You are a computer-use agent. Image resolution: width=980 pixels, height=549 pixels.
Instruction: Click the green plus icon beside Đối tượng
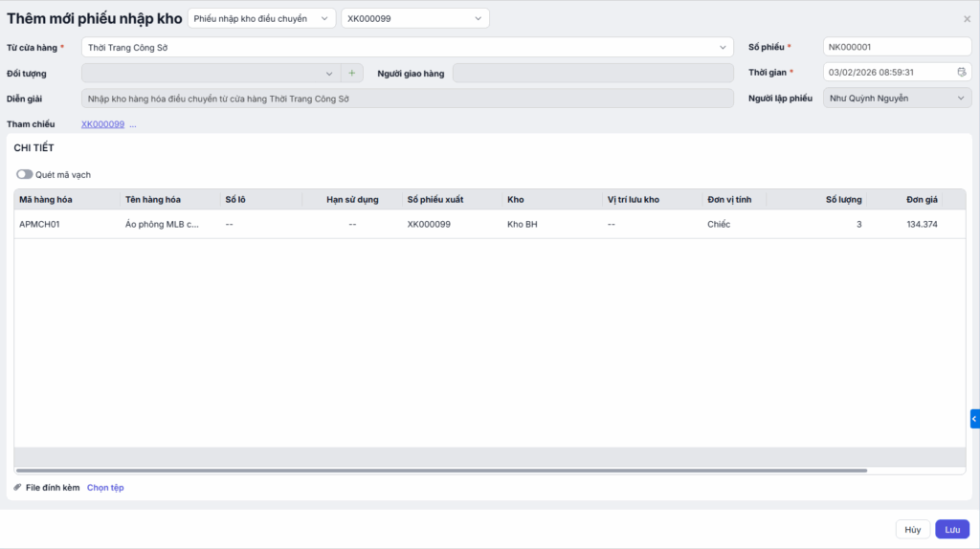352,73
